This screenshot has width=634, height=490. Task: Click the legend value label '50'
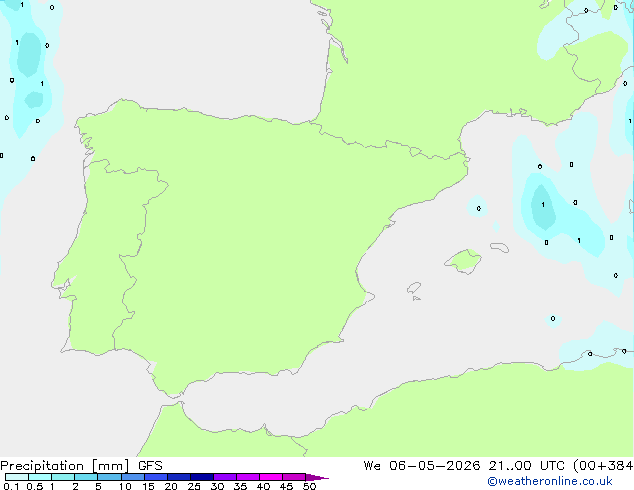point(309,486)
